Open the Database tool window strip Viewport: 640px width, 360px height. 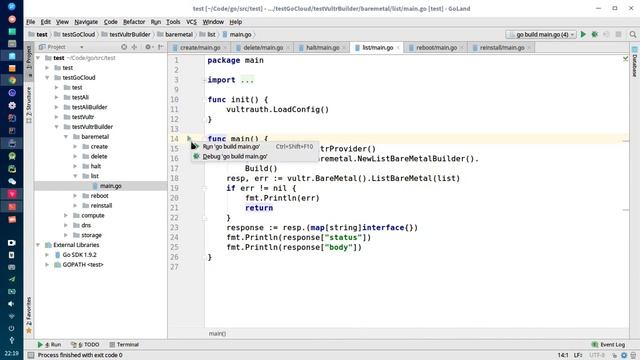pyautogui.click(x=635, y=62)
